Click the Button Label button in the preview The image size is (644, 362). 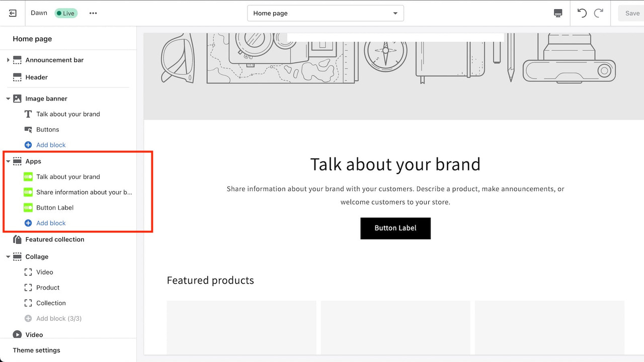395,228
